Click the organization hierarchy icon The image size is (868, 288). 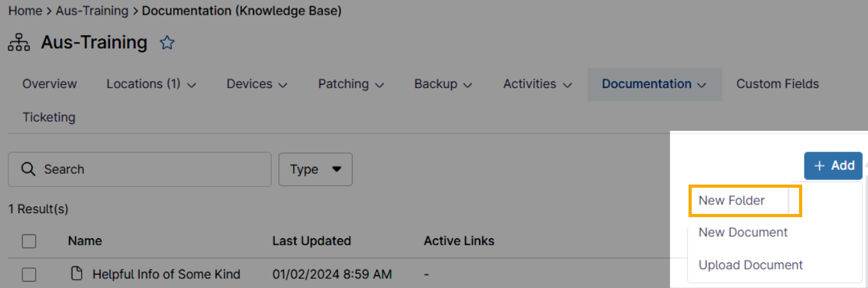19,43
